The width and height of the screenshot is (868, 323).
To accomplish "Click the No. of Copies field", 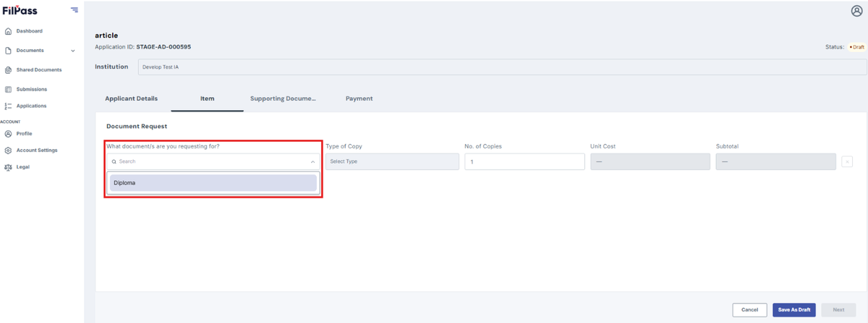I will 524,161.
